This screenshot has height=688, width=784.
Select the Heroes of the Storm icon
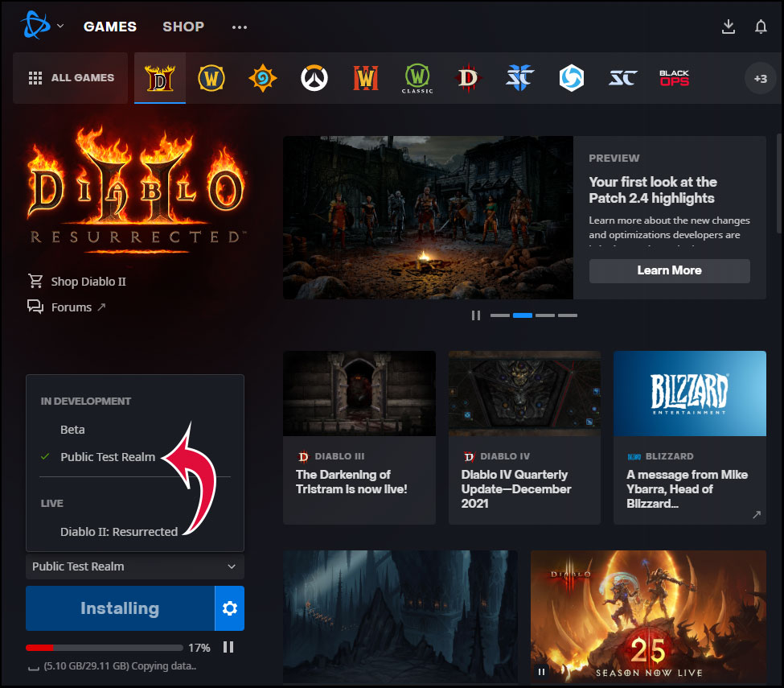pyautogui.click(x=572, y=78)
